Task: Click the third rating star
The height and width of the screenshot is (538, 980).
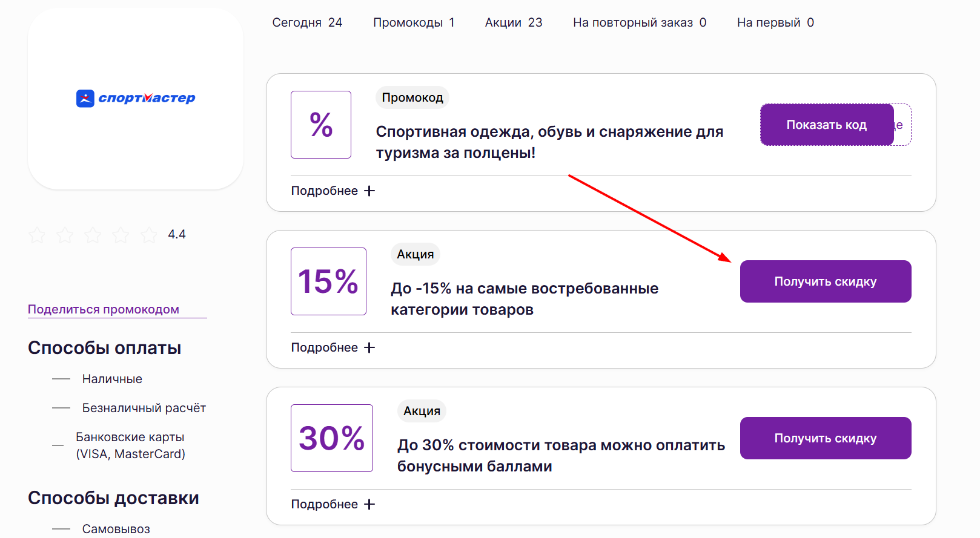Action: (93, 235)
